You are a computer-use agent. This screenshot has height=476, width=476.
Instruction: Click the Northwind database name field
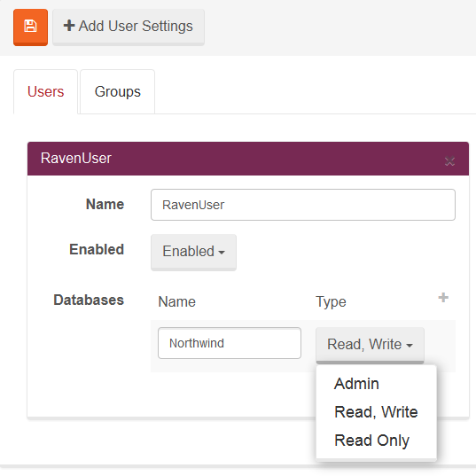coord(230,343)
